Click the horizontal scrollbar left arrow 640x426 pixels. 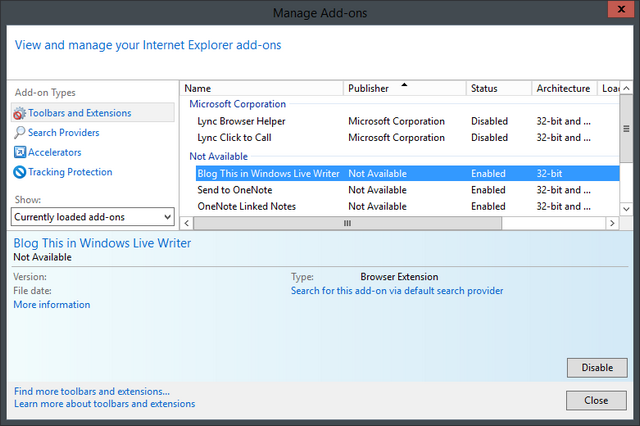coord(187,223)
